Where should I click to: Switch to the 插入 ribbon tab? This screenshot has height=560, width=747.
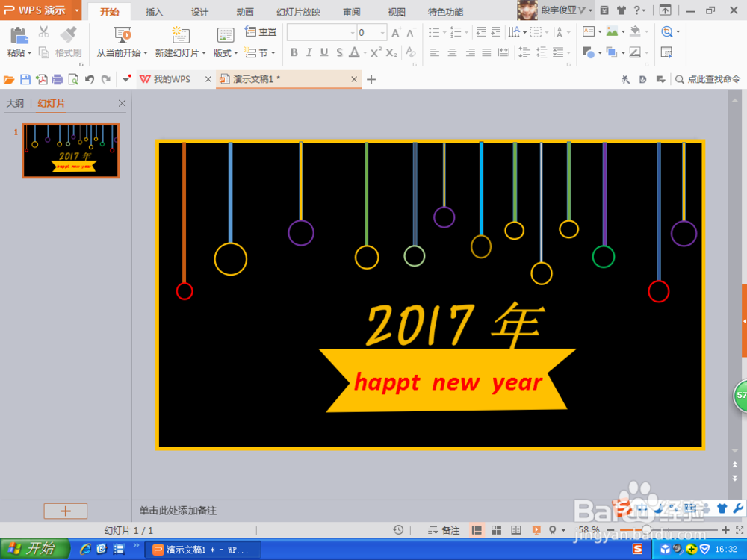tap(154, 11)
